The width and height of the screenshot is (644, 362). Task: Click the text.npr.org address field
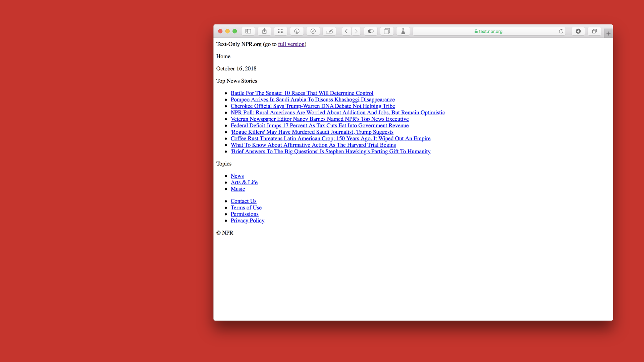click(x=488, y=31)
